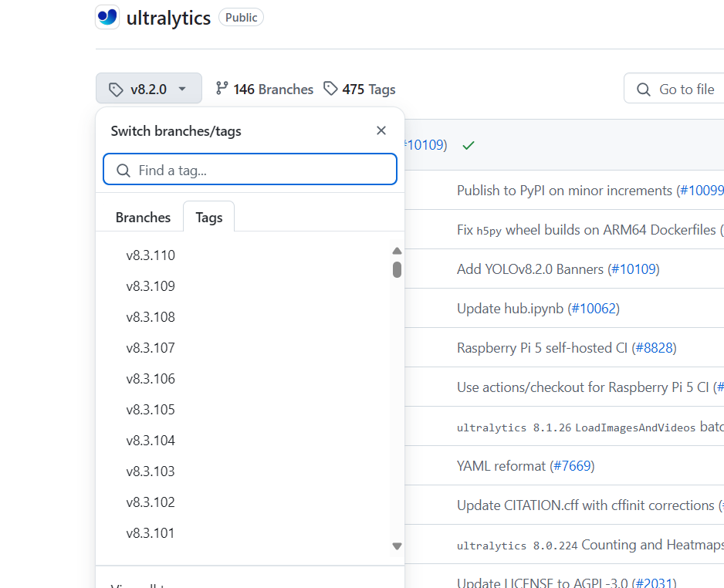Click the git branch icon beside 146 Branches
The image size is (724, 588).
222,88
